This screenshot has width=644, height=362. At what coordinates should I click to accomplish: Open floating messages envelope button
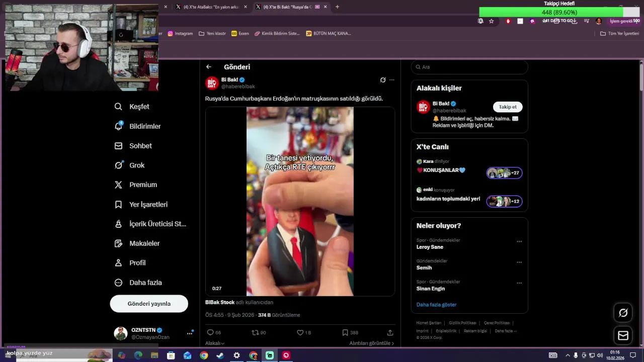point(623,335)
